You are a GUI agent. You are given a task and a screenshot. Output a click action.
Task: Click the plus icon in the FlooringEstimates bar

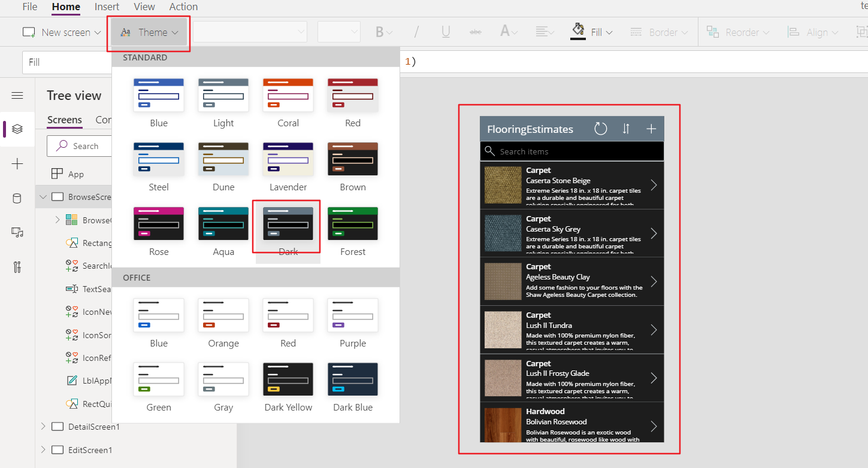[651, 128]
